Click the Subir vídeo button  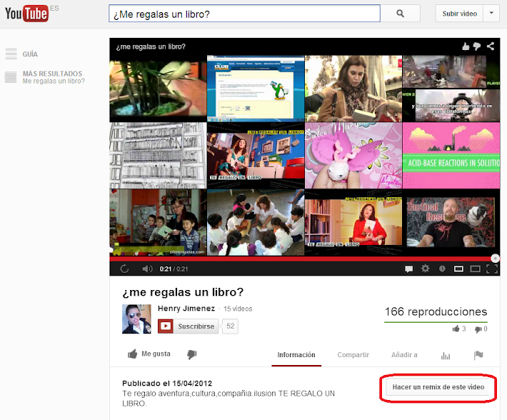pos(459,14)
